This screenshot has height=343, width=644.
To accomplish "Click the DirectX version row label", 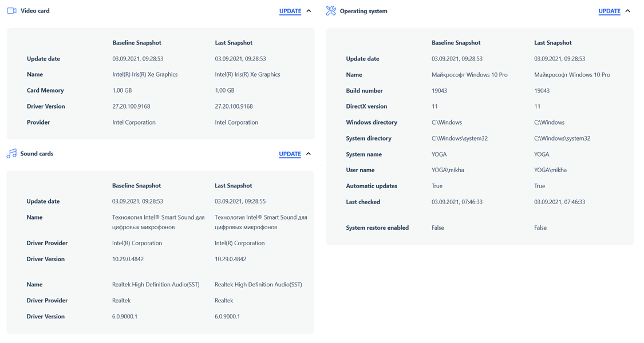I will 366,106.
